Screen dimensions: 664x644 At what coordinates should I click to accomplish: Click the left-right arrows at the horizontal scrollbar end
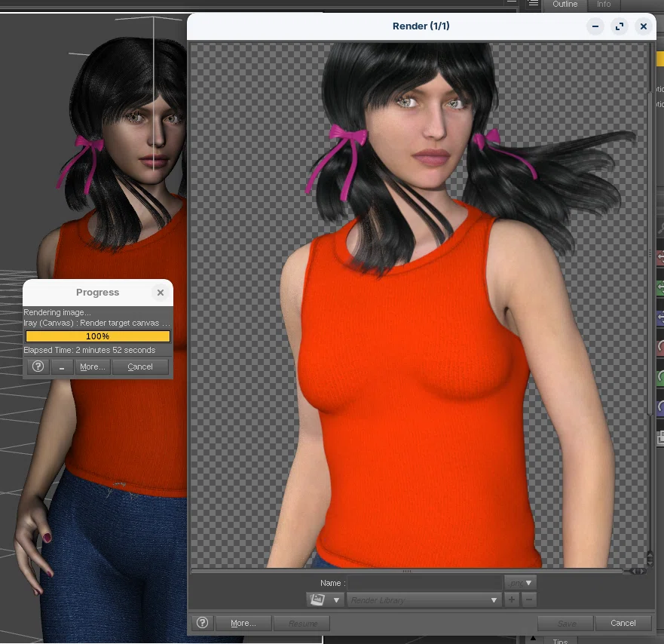(x=638, y=571)
